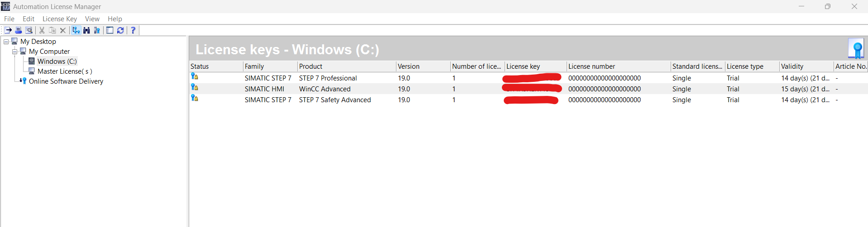868x227 pixels.
Task: Sort by the Family column header
Action: (270, 66)
